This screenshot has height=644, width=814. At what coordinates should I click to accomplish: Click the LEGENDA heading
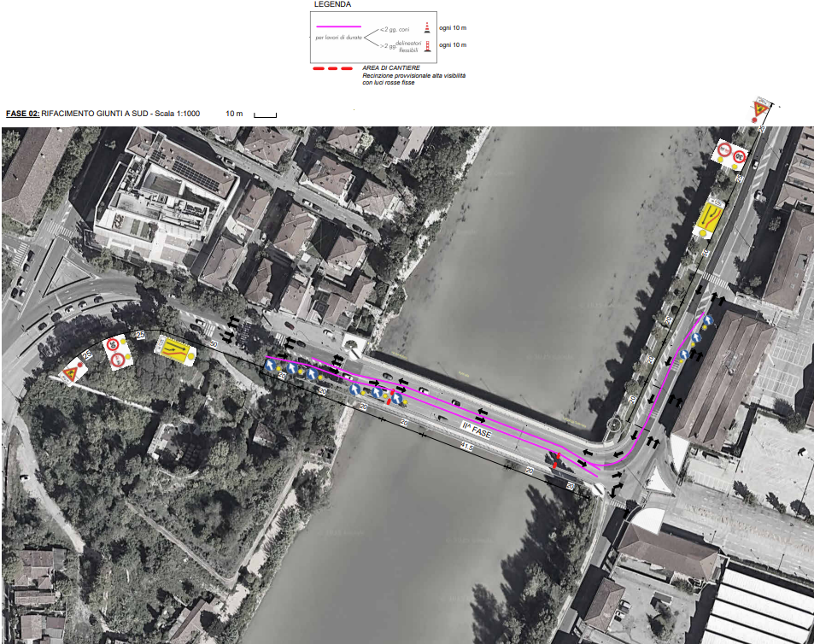pyautogui.click(x=332, y=4)
